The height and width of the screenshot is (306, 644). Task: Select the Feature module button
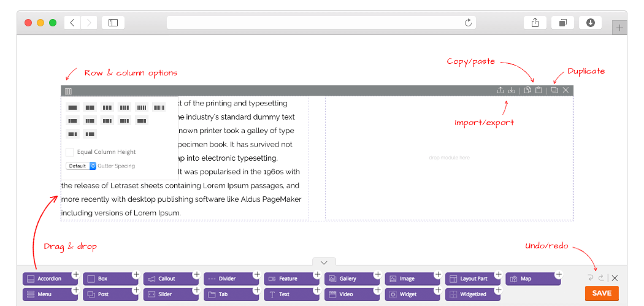pos(291,279)
